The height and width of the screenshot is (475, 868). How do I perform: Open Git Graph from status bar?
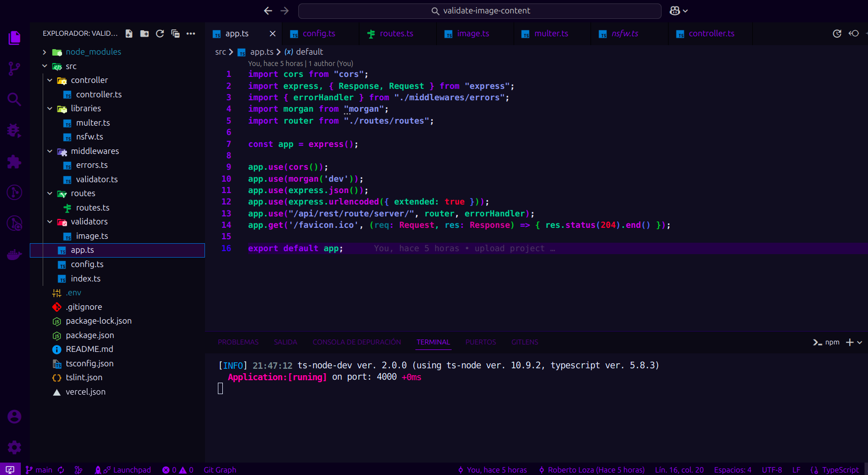220,470
